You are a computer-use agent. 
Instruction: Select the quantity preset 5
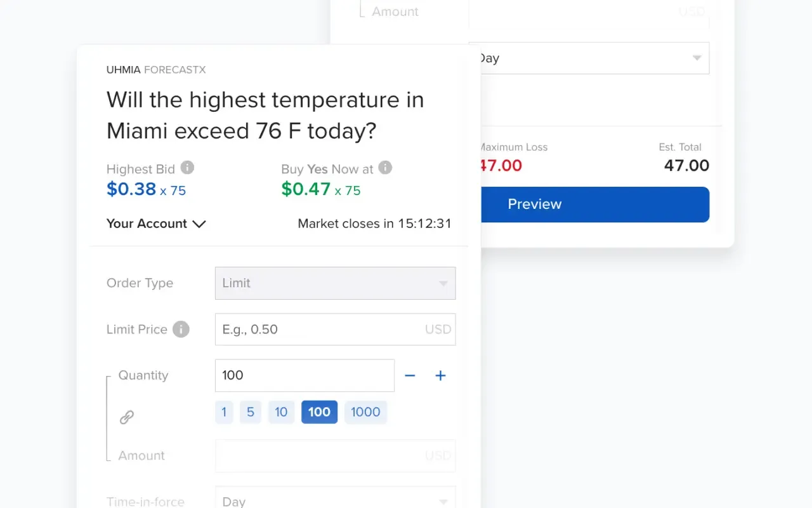250,412
